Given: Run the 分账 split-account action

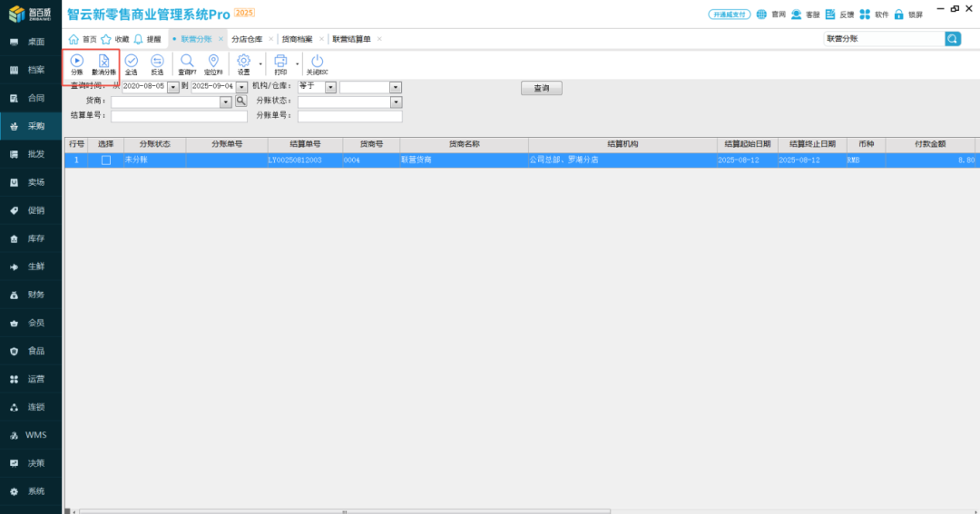Looking at the screenshot, I should coord(77,64).
